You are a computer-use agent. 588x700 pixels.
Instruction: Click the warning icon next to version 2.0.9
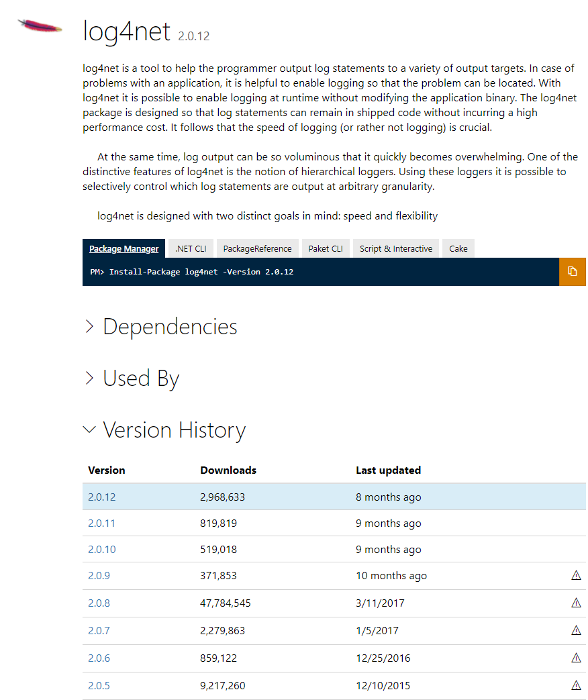(576, 575)
